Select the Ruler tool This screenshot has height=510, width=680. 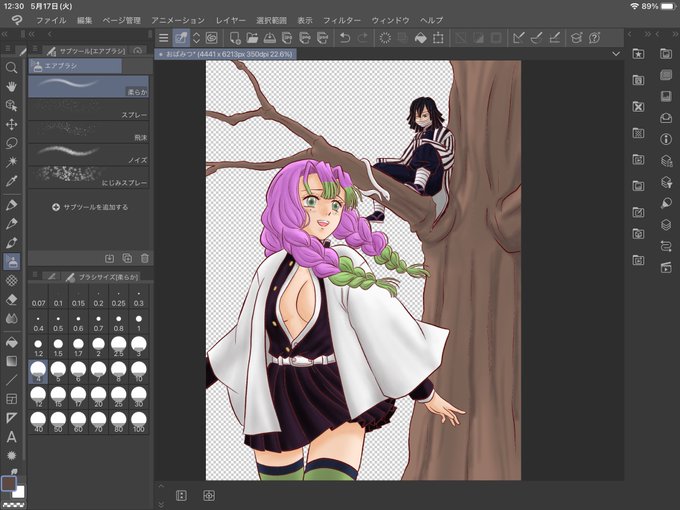[x=12, y=418]
